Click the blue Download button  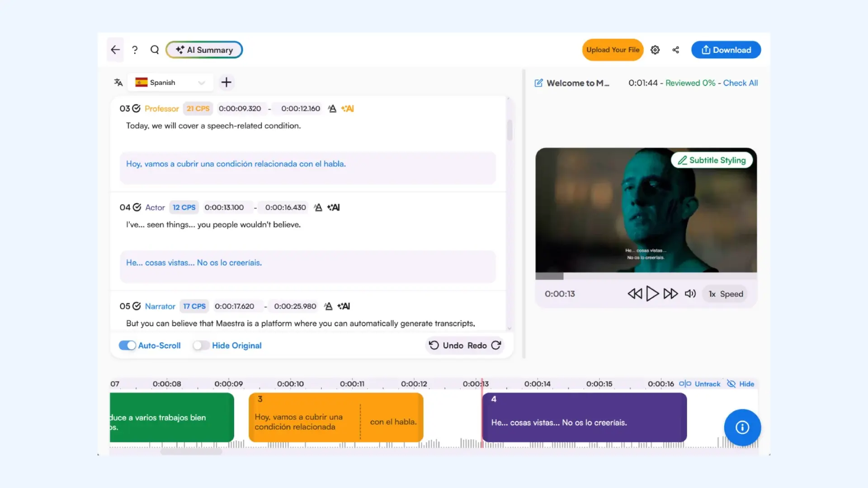(x=726, y=50)
